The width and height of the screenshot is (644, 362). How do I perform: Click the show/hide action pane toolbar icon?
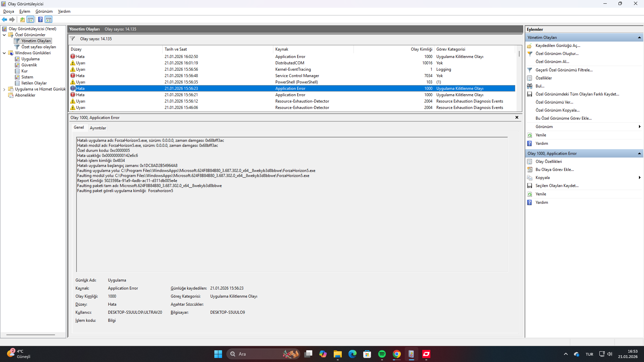coord(49,19)
